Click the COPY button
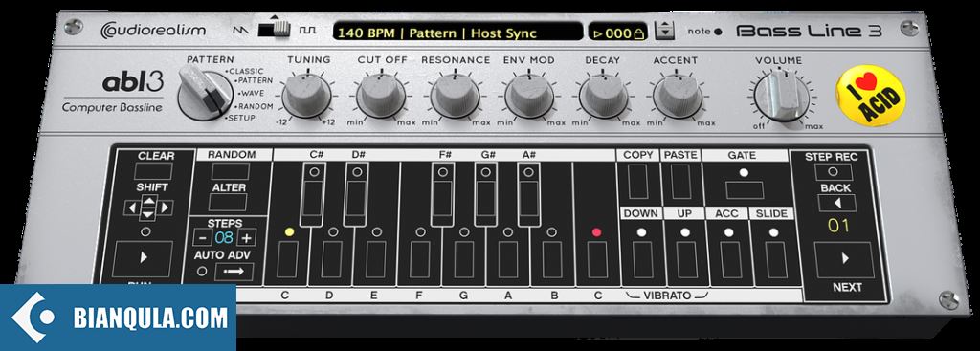The image size is (980, 351). click(x=637, y=182)
